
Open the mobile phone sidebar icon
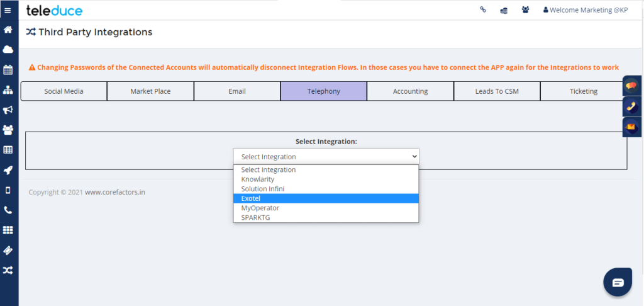(8, 190)
